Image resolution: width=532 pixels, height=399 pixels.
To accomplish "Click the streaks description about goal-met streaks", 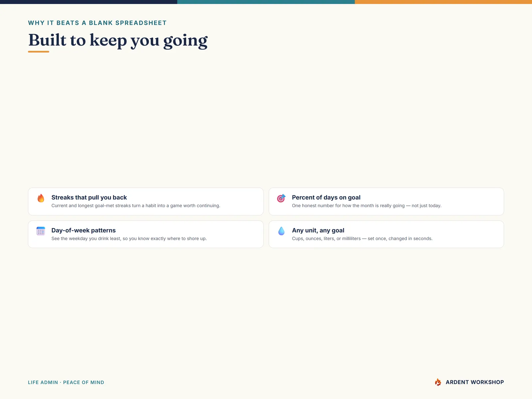I will (136, 206).
